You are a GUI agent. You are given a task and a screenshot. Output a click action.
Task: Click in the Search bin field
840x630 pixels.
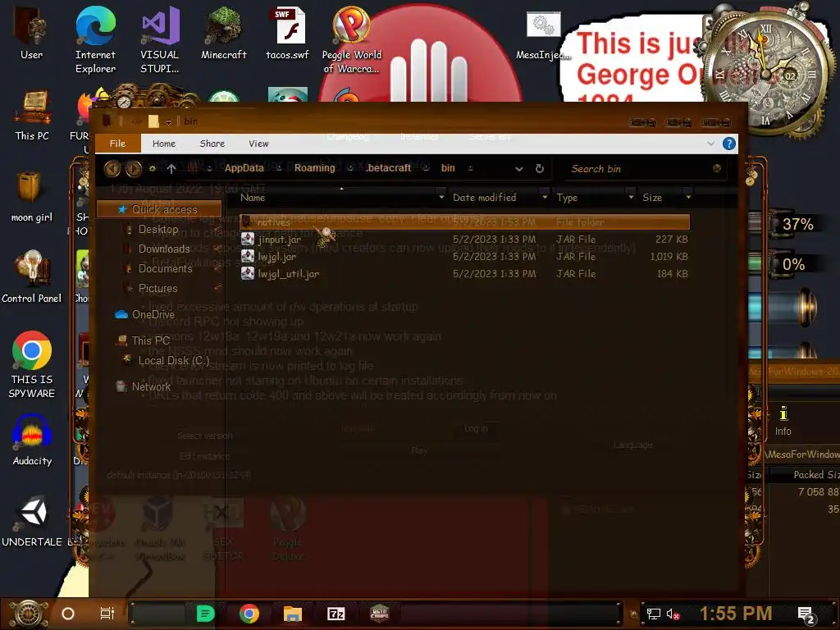point(643,169)
